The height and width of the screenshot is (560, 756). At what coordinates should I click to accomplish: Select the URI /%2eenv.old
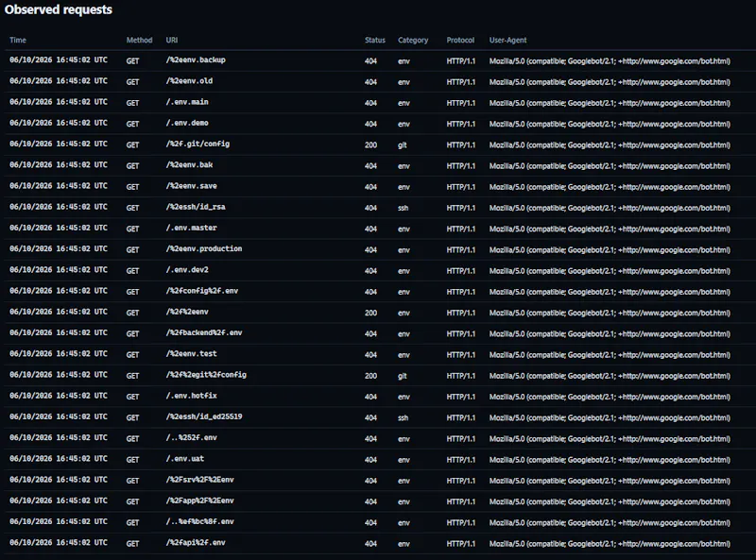click(x=189, y=81)
